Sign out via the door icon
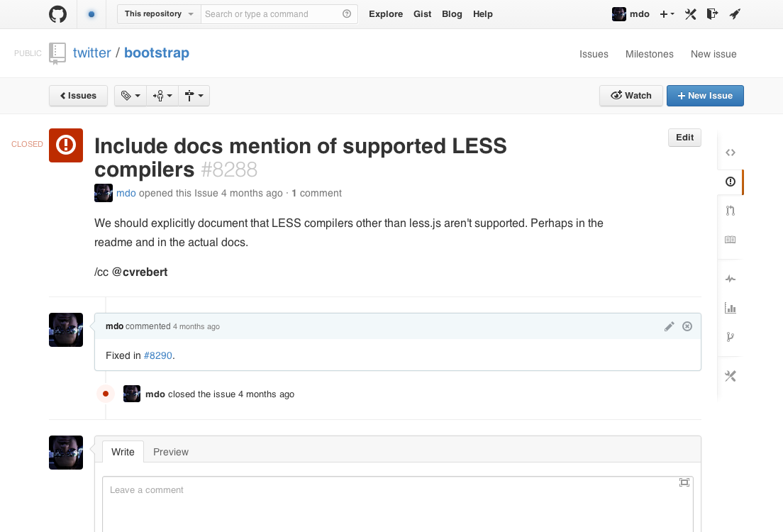783x532 pixels. [712, 14]
